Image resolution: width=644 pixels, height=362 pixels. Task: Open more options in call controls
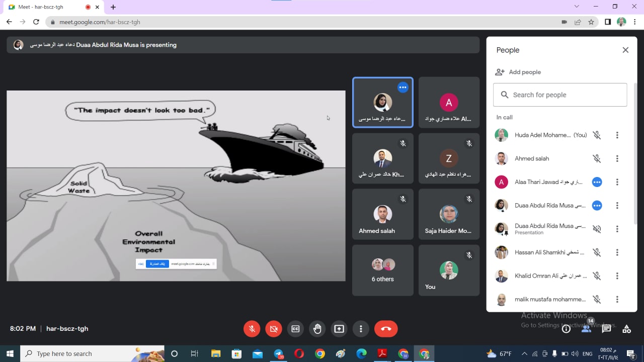pyautogui.click(x=361, y=329)
